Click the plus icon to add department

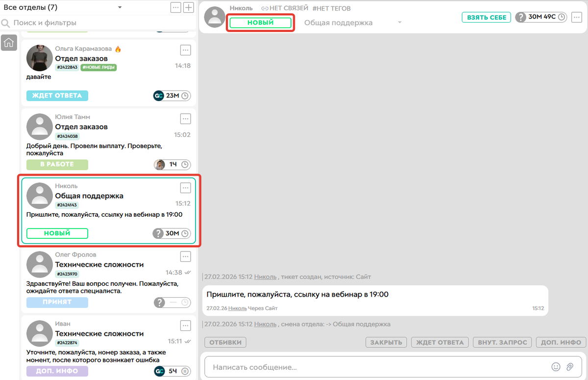189,7
